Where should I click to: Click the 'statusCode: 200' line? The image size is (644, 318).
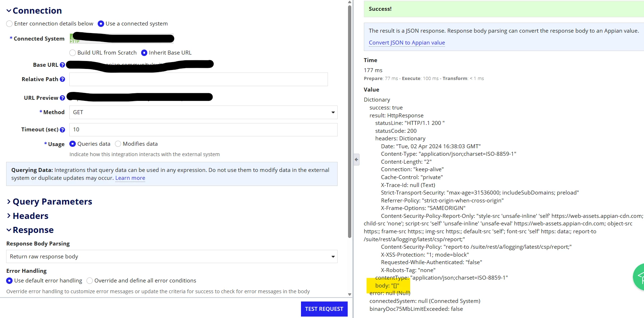point(396,131)
